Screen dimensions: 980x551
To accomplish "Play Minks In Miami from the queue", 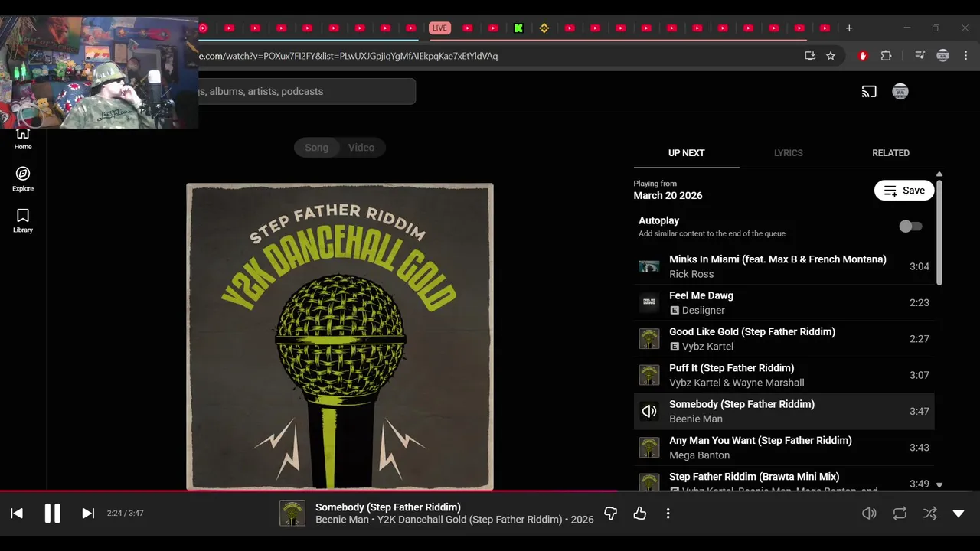I will [784, 266].
